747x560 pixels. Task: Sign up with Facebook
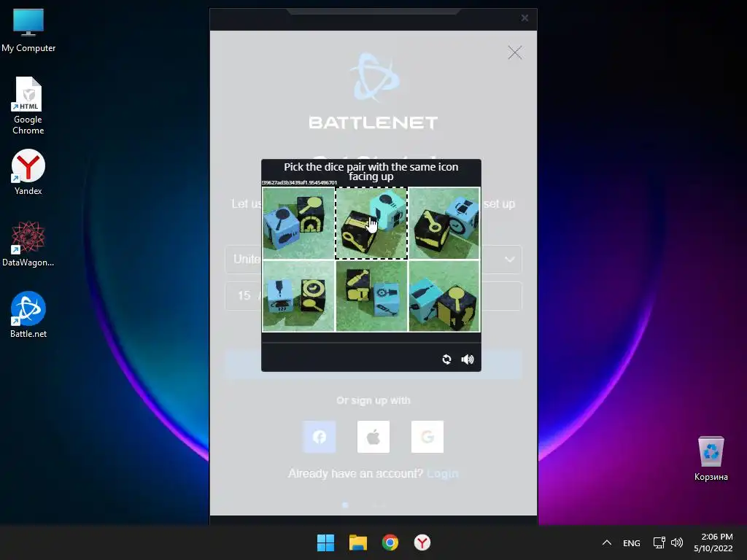320,437
